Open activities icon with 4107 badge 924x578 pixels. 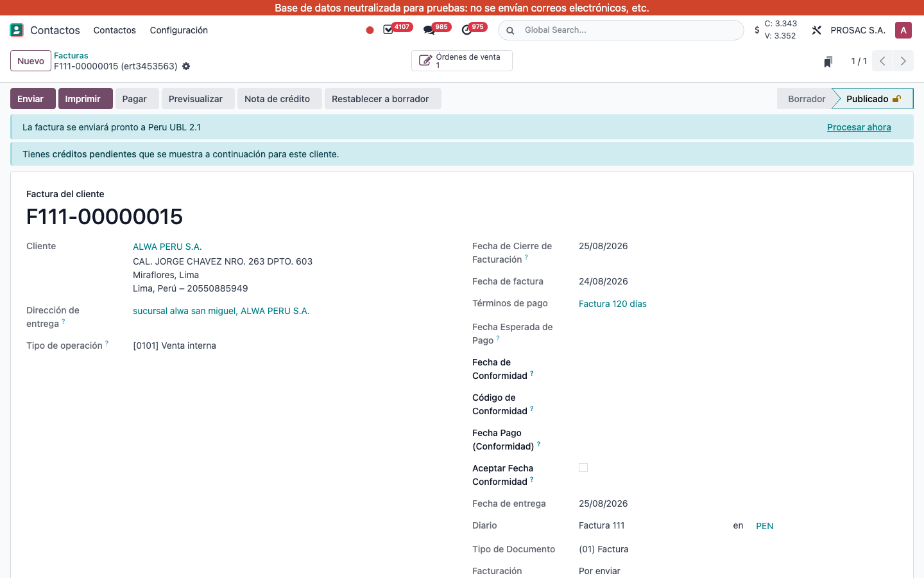coord(388,30)
